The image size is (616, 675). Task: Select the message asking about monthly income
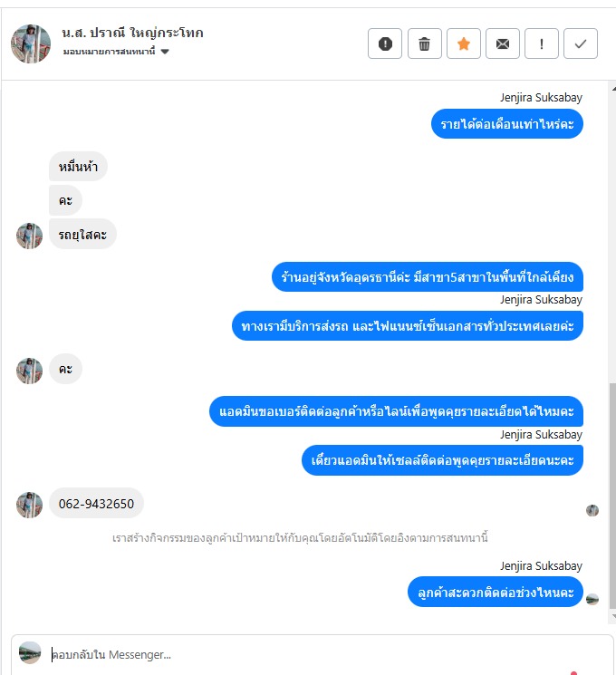click(507, 124)
